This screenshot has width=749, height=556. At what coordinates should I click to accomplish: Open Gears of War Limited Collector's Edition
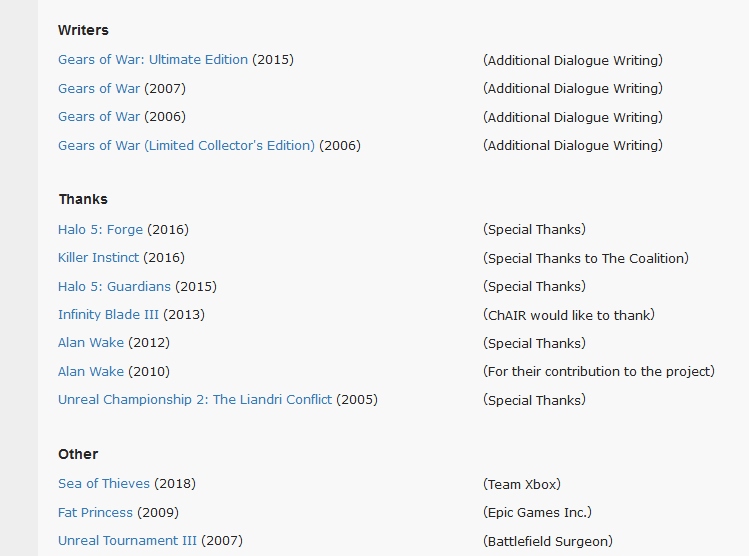[x=186, y=145]
